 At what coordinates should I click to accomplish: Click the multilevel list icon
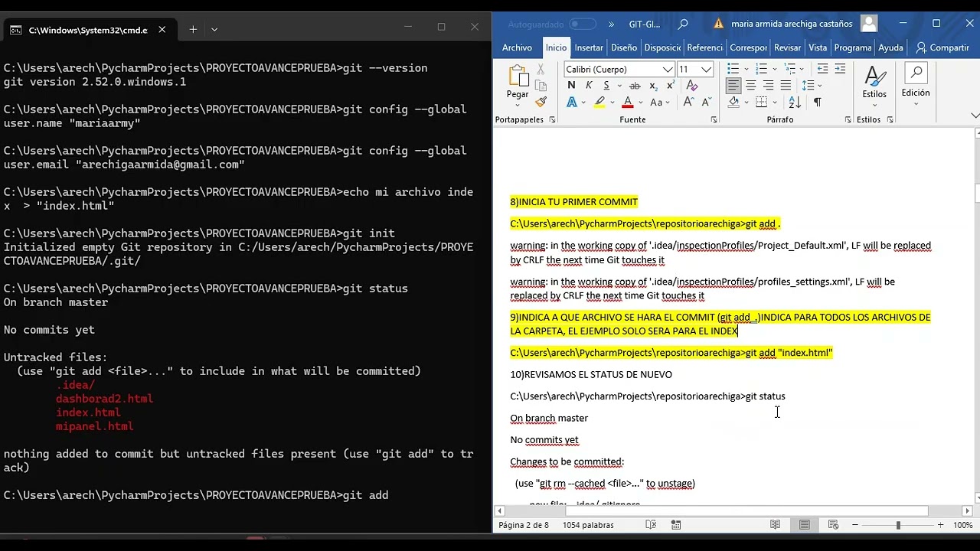[789, 69]
